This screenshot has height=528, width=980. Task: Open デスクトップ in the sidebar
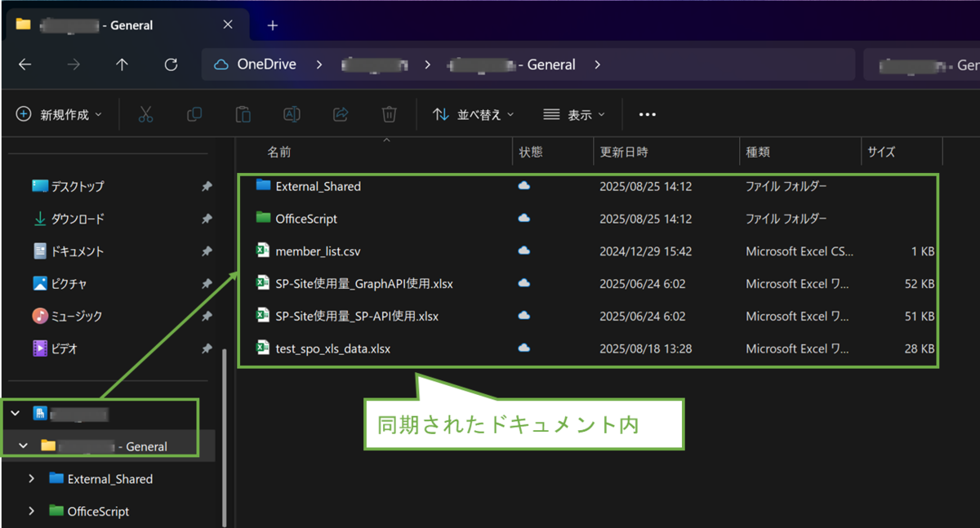[78, 186]
